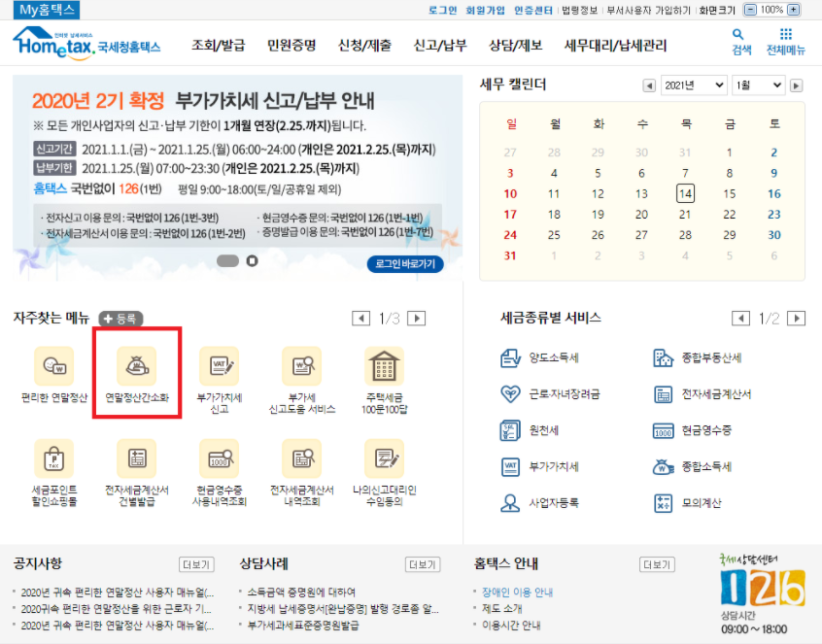Click 부서사용자 가입하기 link
This screenshot has height=644, width=822.
pyautogui.click(x=648, y=10)
